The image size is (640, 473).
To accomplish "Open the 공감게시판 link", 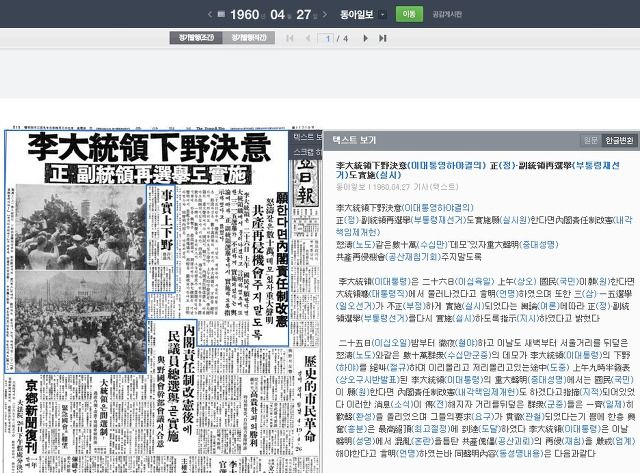I will (447, 15).
